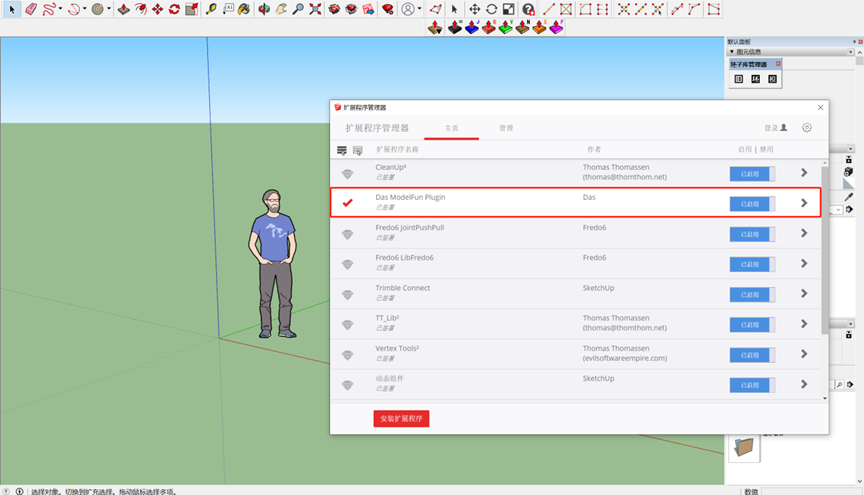The width and height of the screenshot is (864, 495).
Task: Open the 3D Warehouse icon
Action: (334, 9)
